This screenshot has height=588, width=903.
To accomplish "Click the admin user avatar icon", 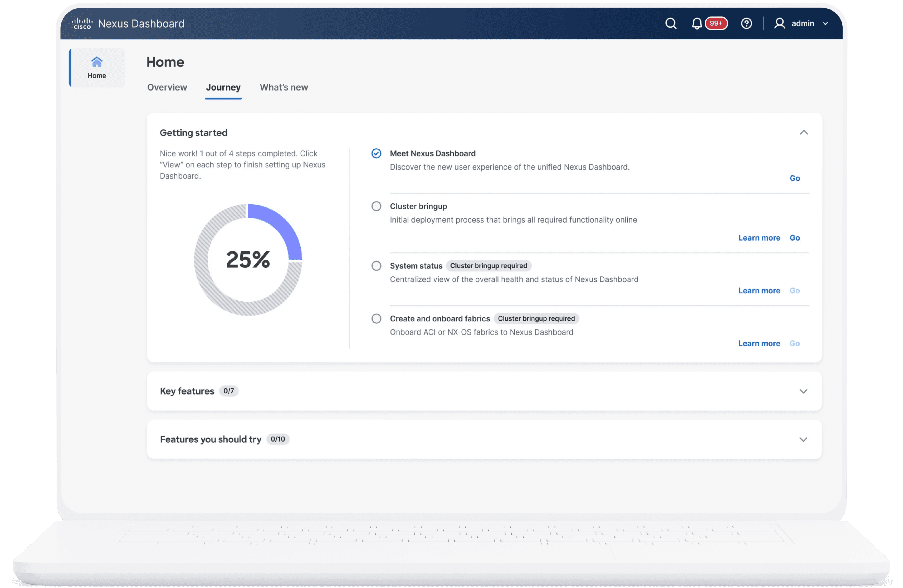I will click(x=779, y=23).
